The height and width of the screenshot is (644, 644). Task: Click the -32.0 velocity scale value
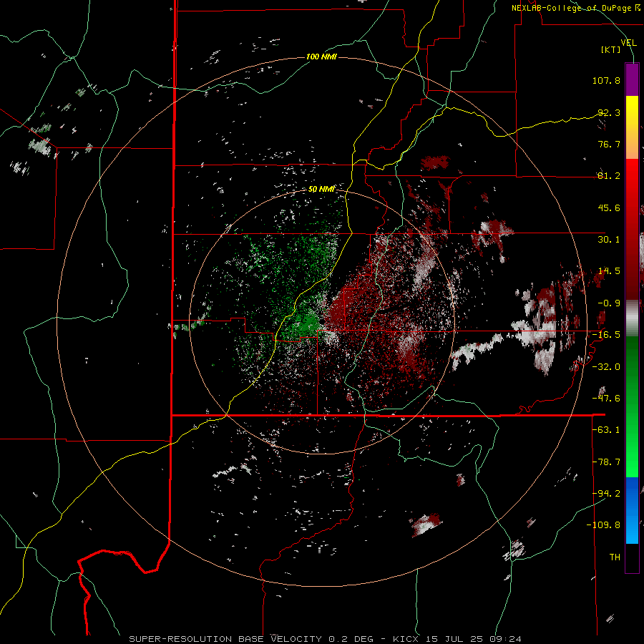coord(606,367)
